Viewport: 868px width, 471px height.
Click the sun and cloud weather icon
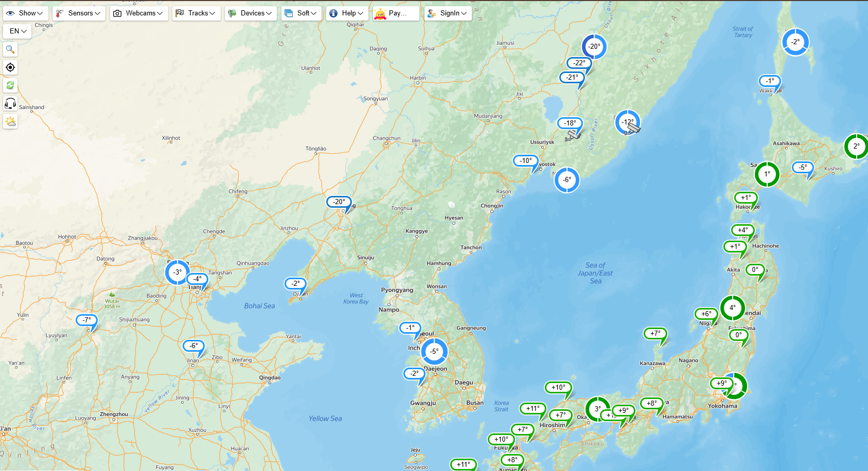(x=10, y=121)
